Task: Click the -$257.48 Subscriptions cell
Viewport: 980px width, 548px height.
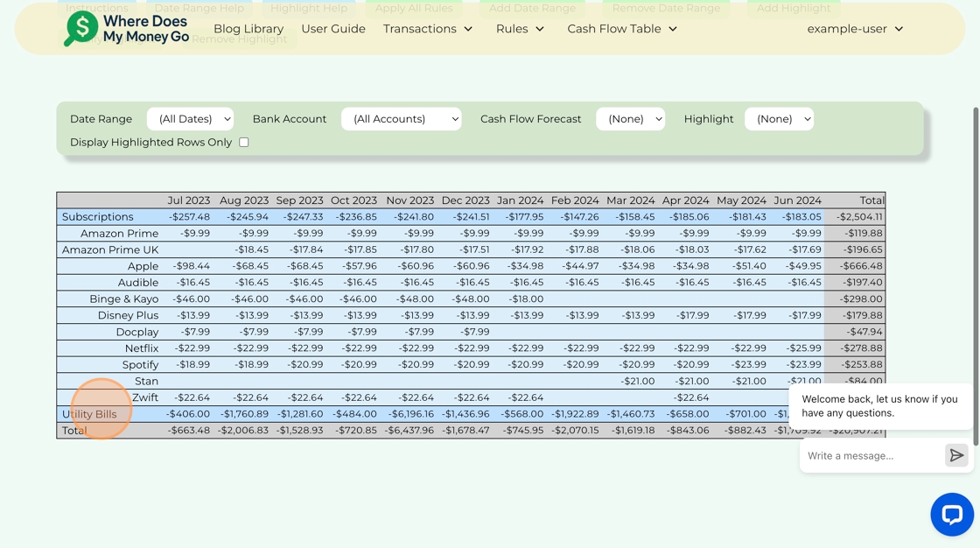Action: pyautogui.click(x=189, y=217)
